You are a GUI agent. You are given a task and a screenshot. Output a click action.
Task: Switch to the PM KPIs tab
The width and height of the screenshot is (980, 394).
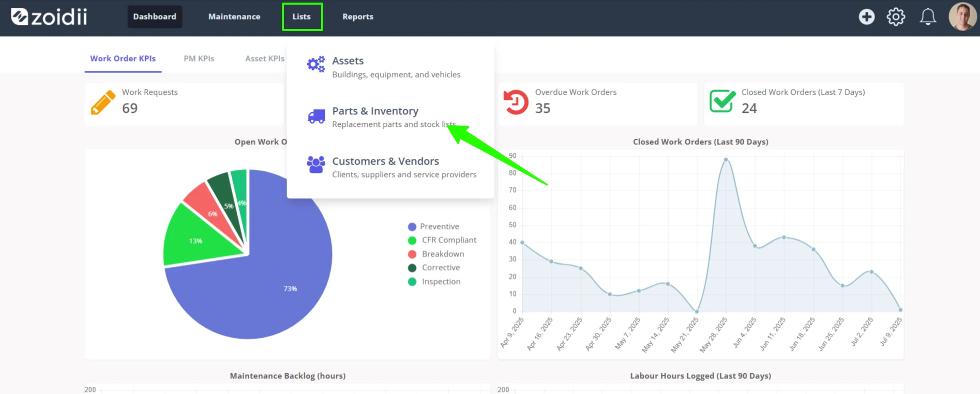click(x=199, y=59)
